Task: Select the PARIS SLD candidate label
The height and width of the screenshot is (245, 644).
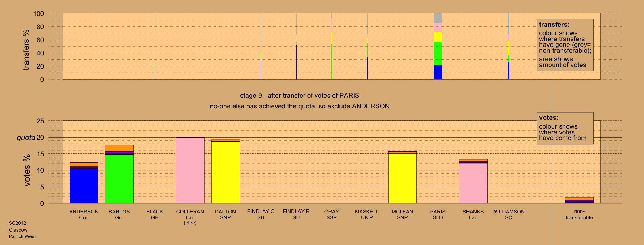Action: [x=438, y=214]
